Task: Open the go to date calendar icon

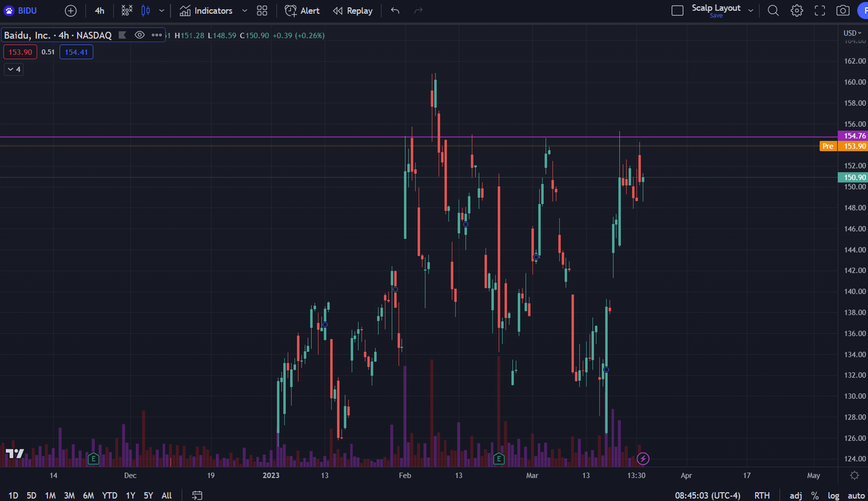Action: pos(197,495)
